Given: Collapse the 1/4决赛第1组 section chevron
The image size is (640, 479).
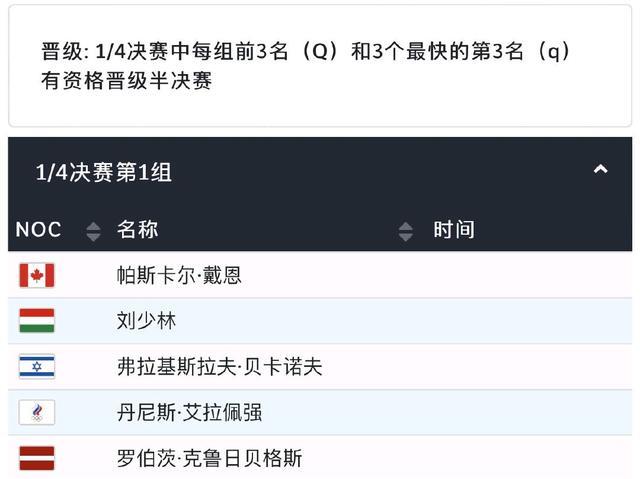Looking at the screenshot, I should (600, 169).
